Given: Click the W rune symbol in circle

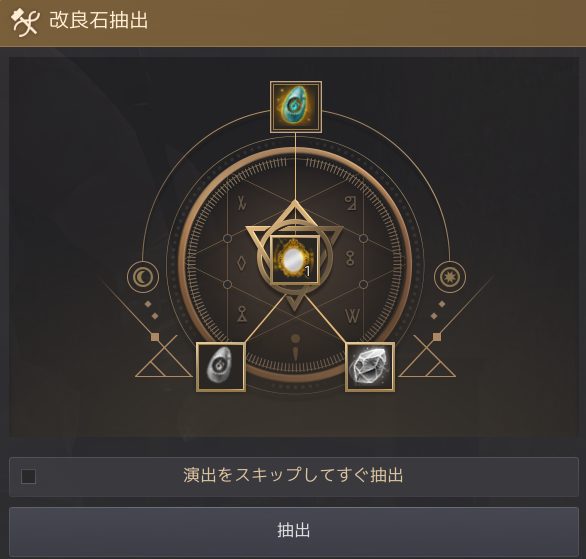Looking at the screenshot, I should click(x=352, y=316).
